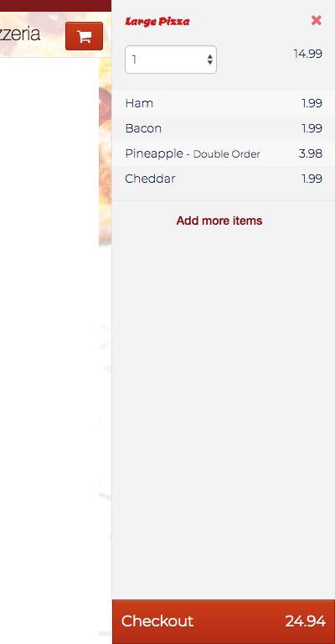Focus the quantity input field showing 1
Image resolution: width=335 pixels, height=644 pixels.
[171, 60]
